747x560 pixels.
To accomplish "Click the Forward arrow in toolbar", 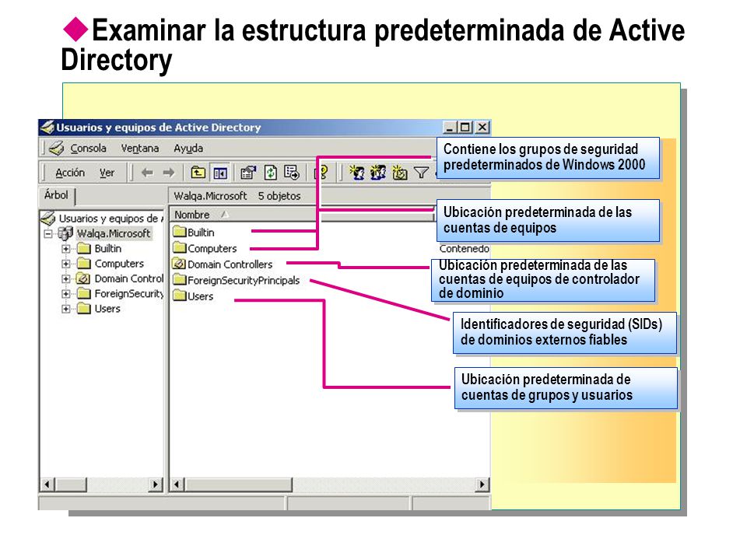I will tap(168, 173).
